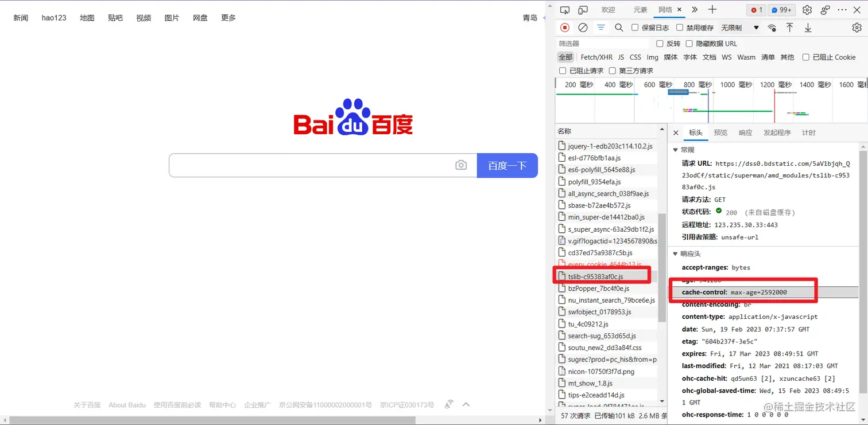
Task: Click the camera image search icon
Action: [x=461, y=165]
